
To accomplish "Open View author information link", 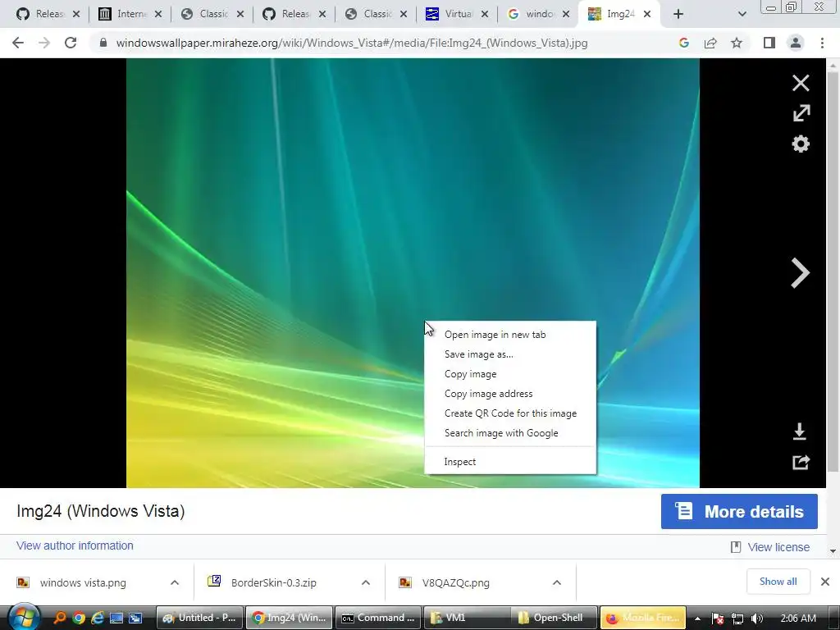I will 75,546.
